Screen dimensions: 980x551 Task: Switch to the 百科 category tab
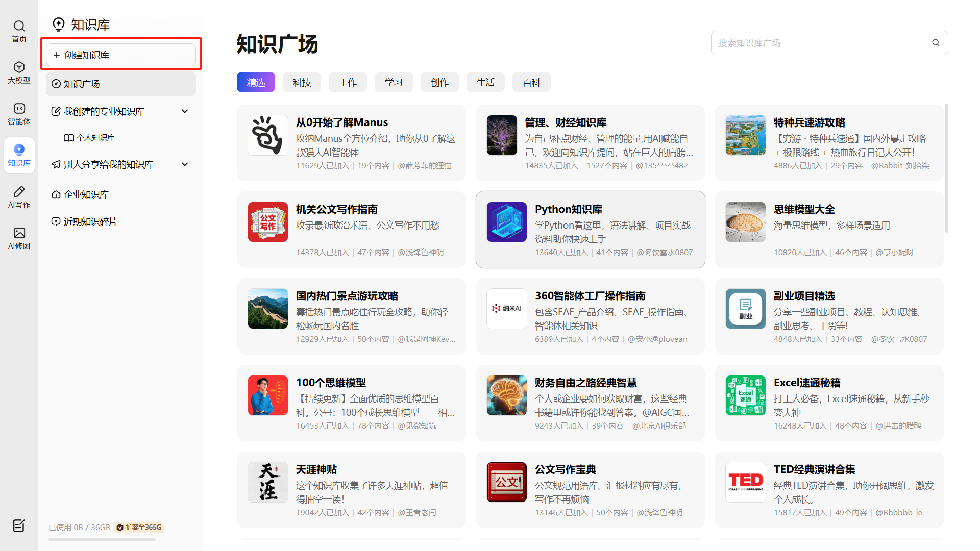531,83
